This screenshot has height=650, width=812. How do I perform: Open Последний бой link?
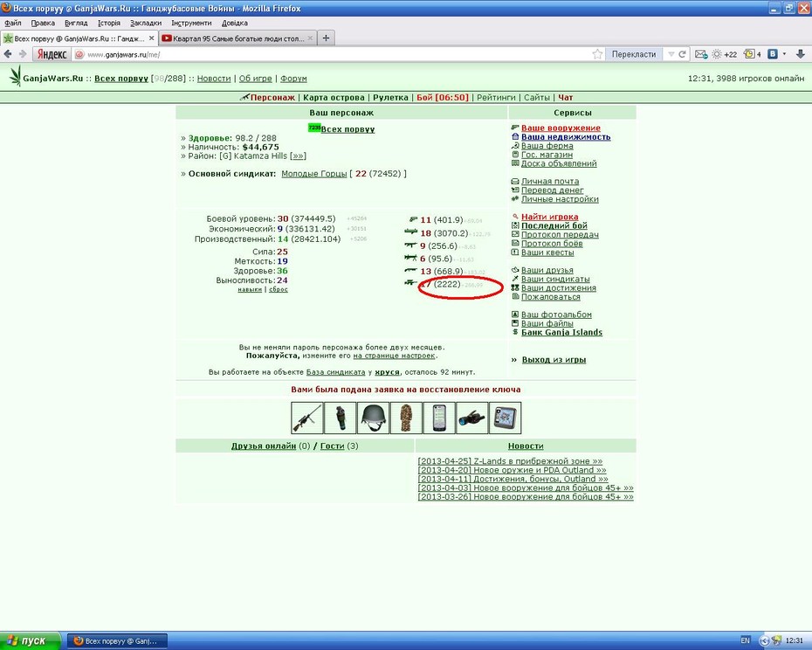pos(554,225)
